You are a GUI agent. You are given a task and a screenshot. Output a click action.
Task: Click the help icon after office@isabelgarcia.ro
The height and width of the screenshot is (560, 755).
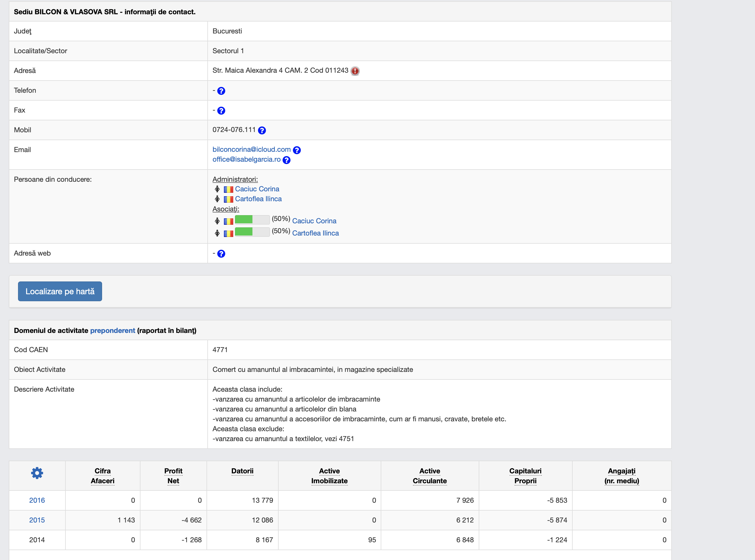(286, 160)
